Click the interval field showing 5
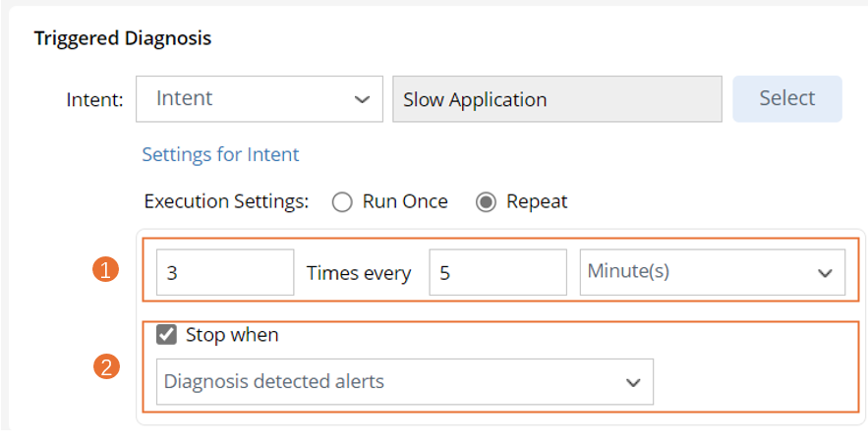The image size is (868, 443). (x=497, y=273)
